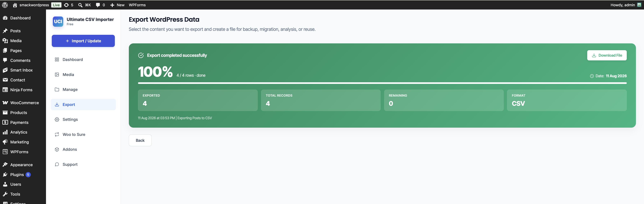Click the "4 / 4 rows · done" text
The image size is (644, 204).
191,75
